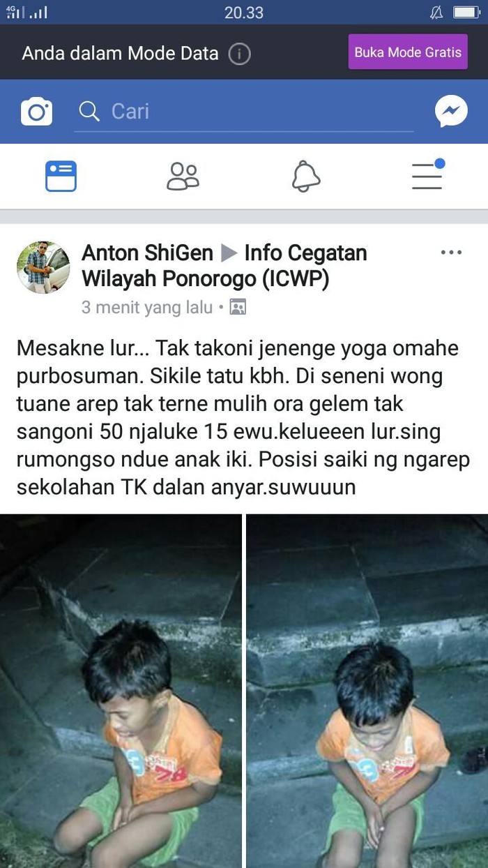Open Anton ShiGen profile name link
This screenshot has width=488, height=868.
[147, 253]
